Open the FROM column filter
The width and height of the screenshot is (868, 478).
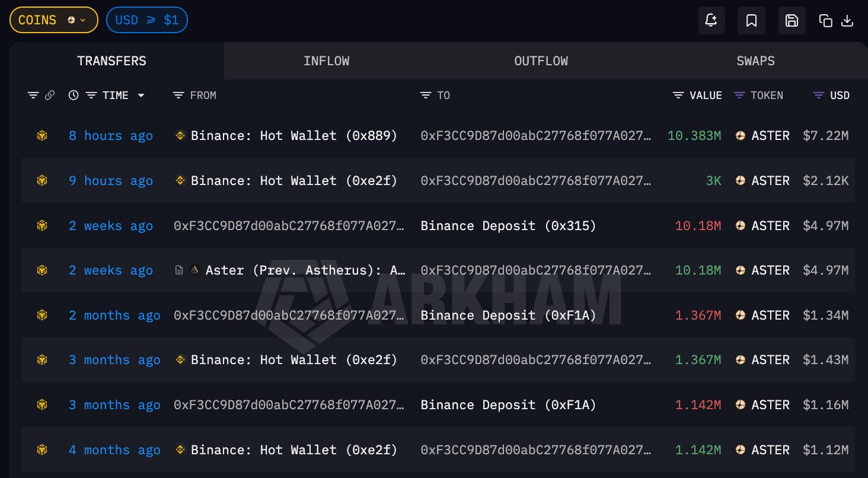pos(178,95)
